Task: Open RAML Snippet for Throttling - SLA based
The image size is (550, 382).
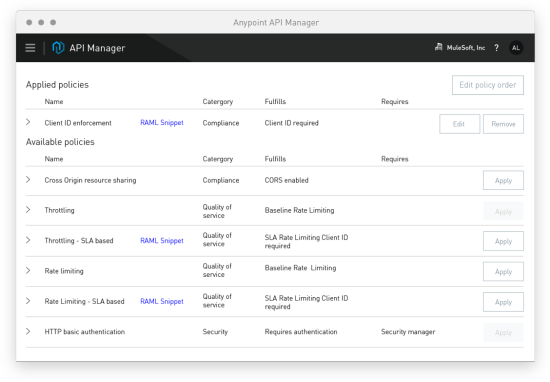Action: coord(162,241)
